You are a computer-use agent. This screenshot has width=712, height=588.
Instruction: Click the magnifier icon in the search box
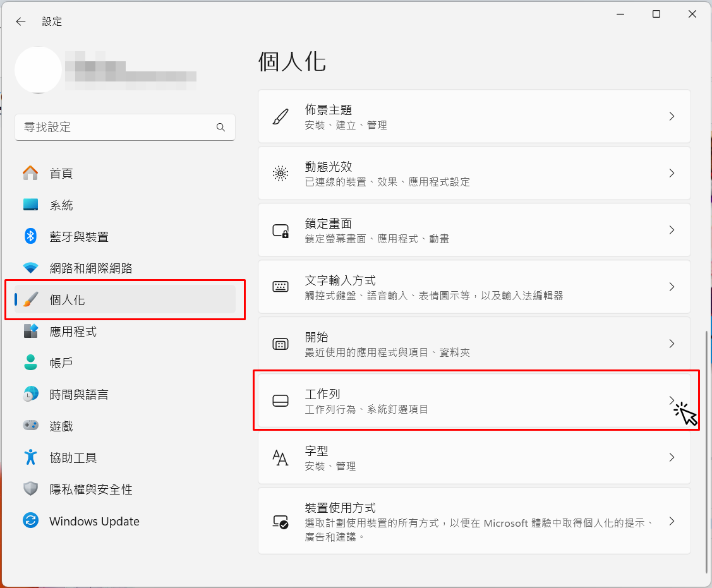[x=220, y=127]
